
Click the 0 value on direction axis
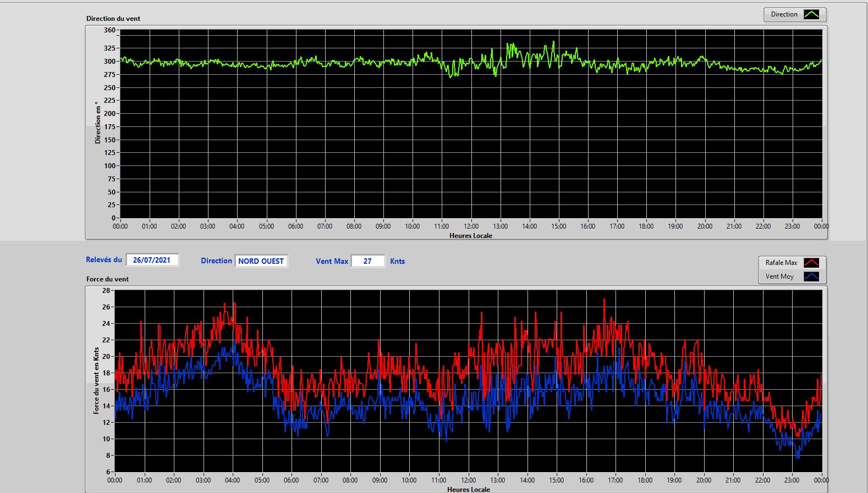[113, 218]
